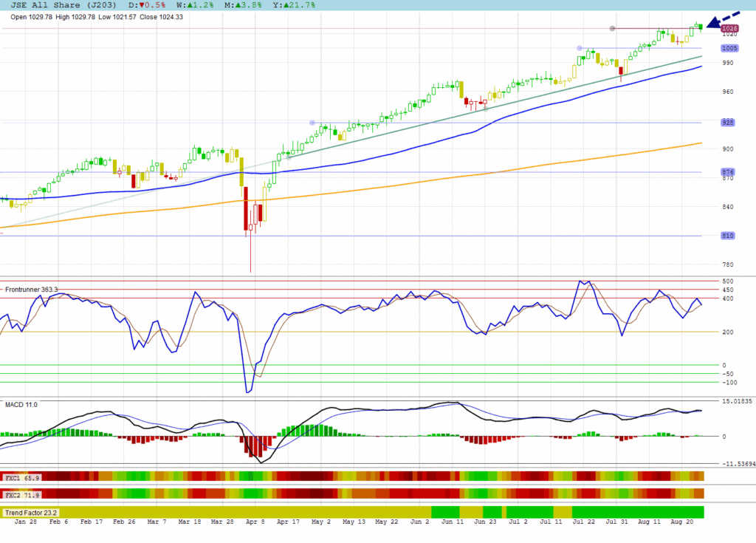Click the 500 Frontrunner axis label
Image resolution: width=756 pixels, height=543 pixels.
[727, 281]
